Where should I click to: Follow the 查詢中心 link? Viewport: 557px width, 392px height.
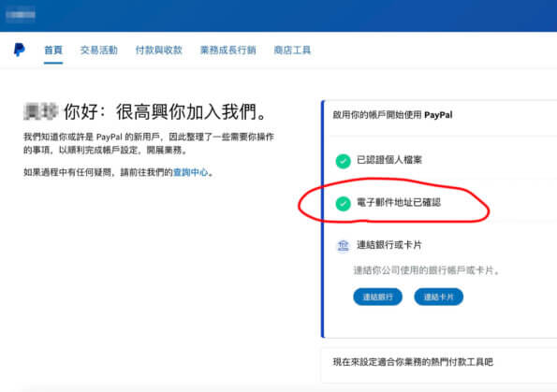tap(191, 172)
